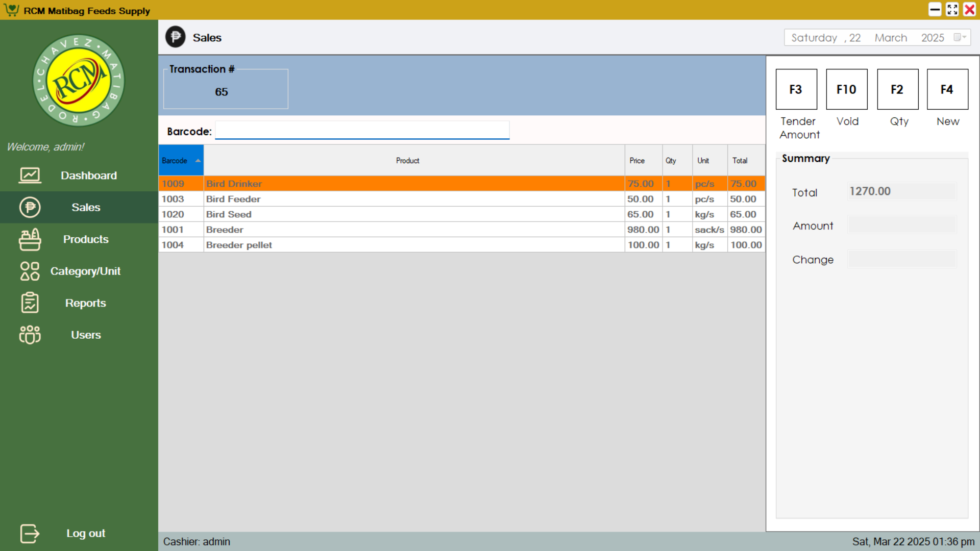This screenshot has width=980, height=551.
Task: Click the Total column header
Action: 746,160
